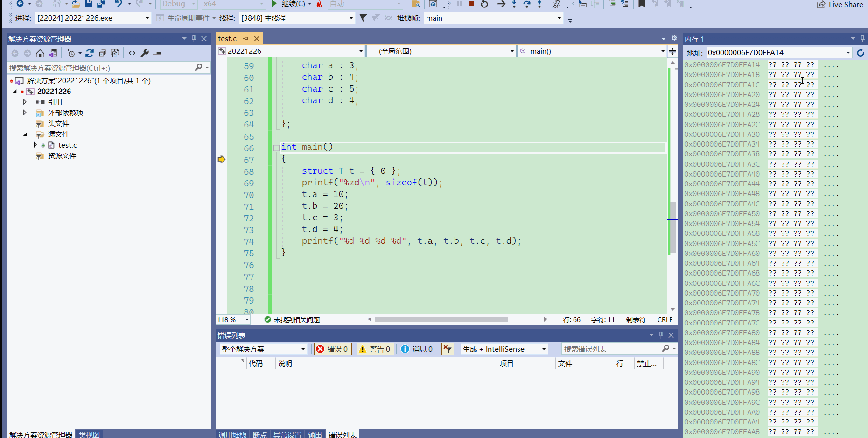
Task: Close the test.c tab
Action: (256, 39)
